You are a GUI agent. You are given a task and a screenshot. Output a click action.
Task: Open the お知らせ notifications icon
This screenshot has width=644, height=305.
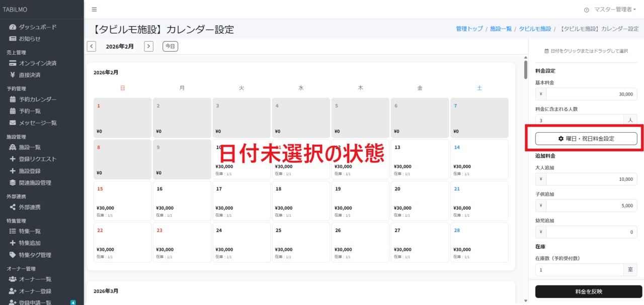[x=12, y=39]
